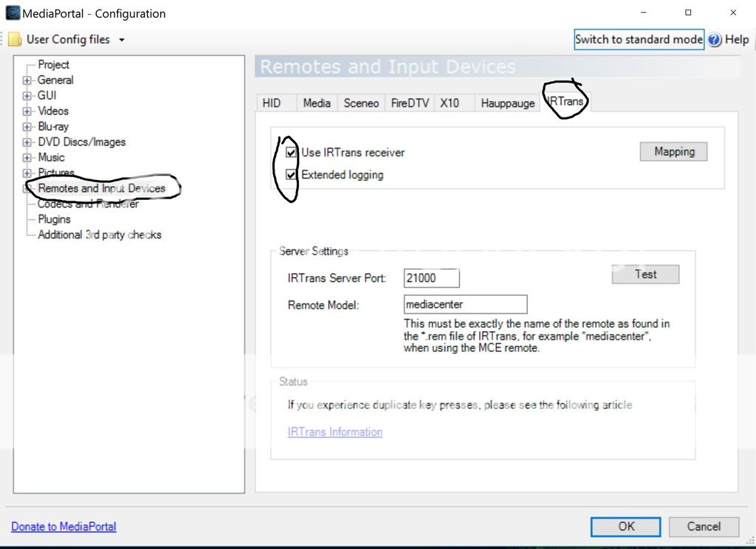Click the Remote Model text field
Screen dimensions: 756x549
tap(465, 304)
